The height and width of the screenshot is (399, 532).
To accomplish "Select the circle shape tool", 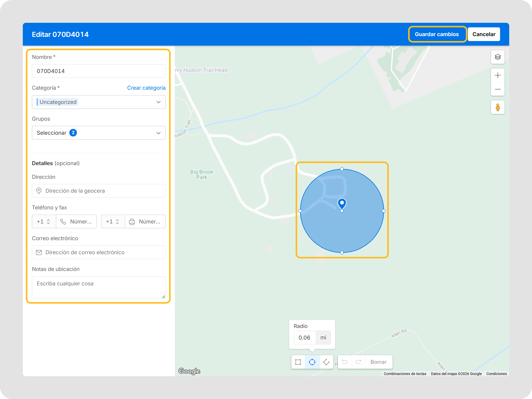I will (x=312, y=362).
